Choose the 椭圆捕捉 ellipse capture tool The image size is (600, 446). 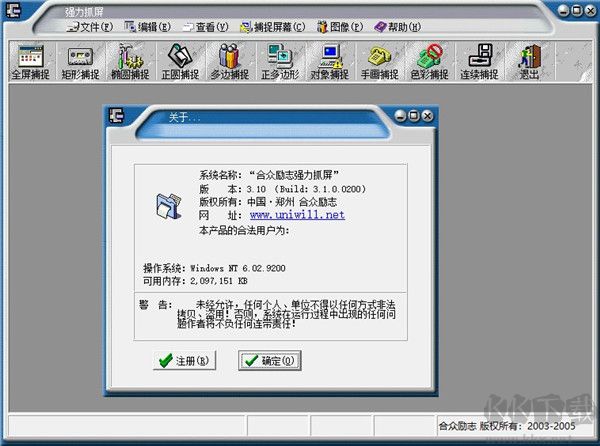[130, 62]
